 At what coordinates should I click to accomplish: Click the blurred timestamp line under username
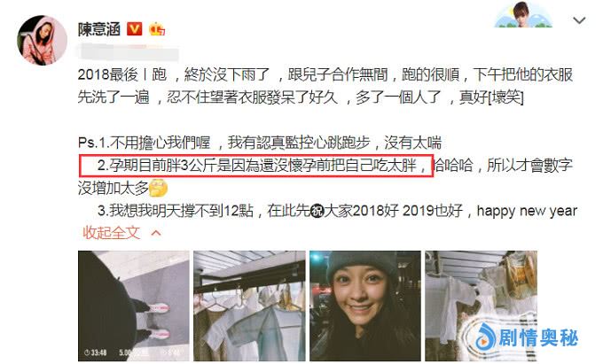pos(128,52)
